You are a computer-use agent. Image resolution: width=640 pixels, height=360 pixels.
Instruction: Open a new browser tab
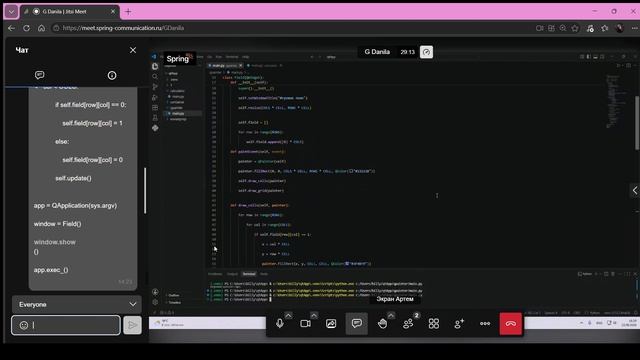click(x=128, y=12)
